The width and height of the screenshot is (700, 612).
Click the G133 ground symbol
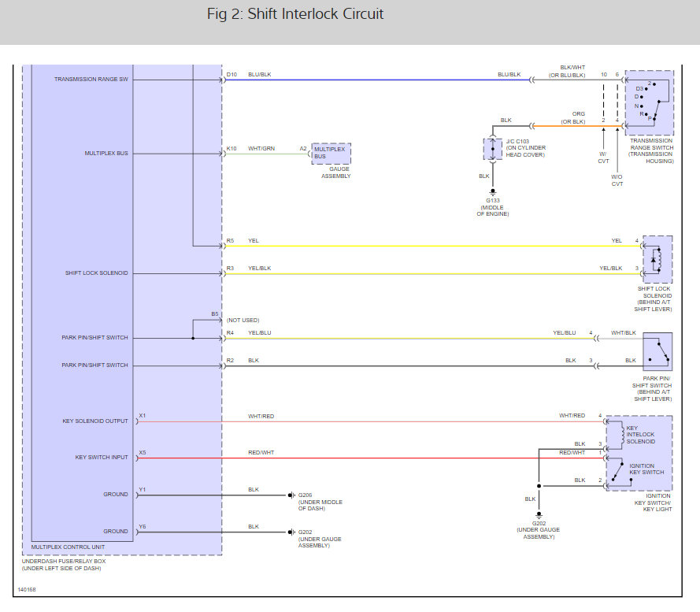pyautogui.click(x=492, y=192)
